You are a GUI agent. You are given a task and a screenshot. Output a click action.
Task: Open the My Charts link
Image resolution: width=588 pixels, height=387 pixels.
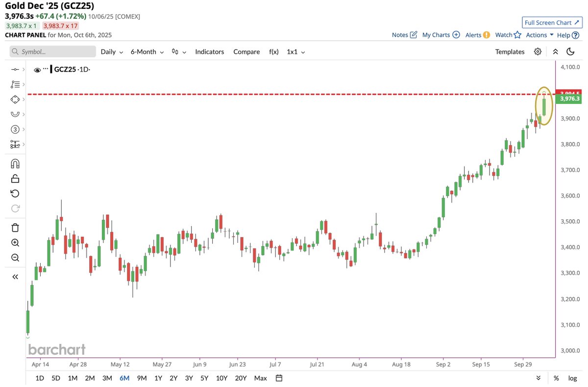point(436,35)
